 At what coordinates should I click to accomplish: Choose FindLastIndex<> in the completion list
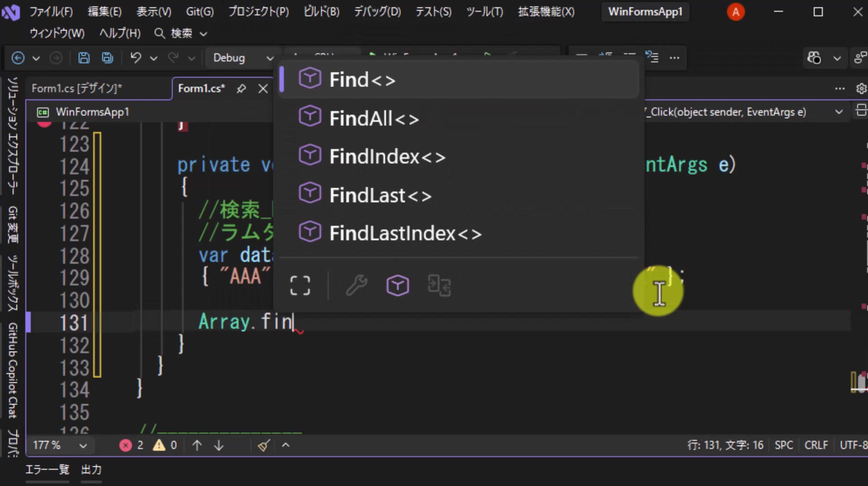(x=458, y=233)
